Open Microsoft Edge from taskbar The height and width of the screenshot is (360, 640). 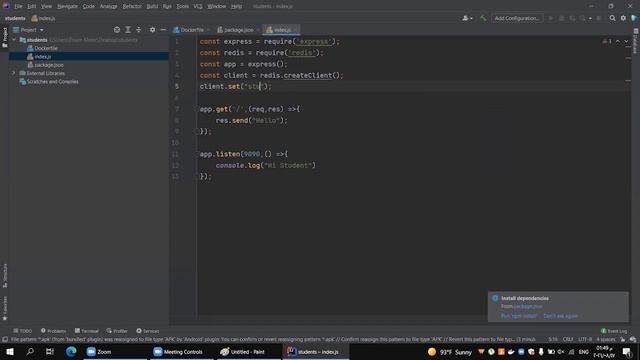tap(71, 351)
